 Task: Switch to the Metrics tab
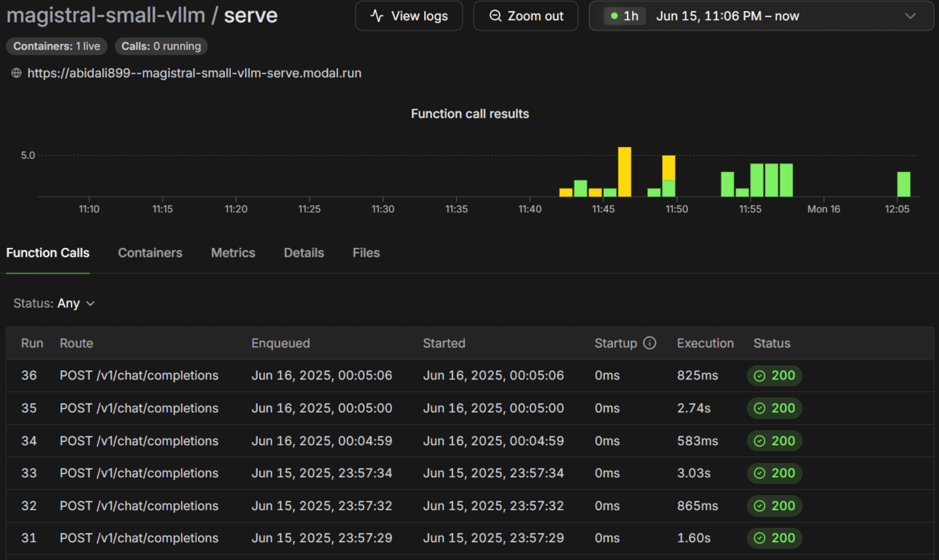tap(233, 253)
